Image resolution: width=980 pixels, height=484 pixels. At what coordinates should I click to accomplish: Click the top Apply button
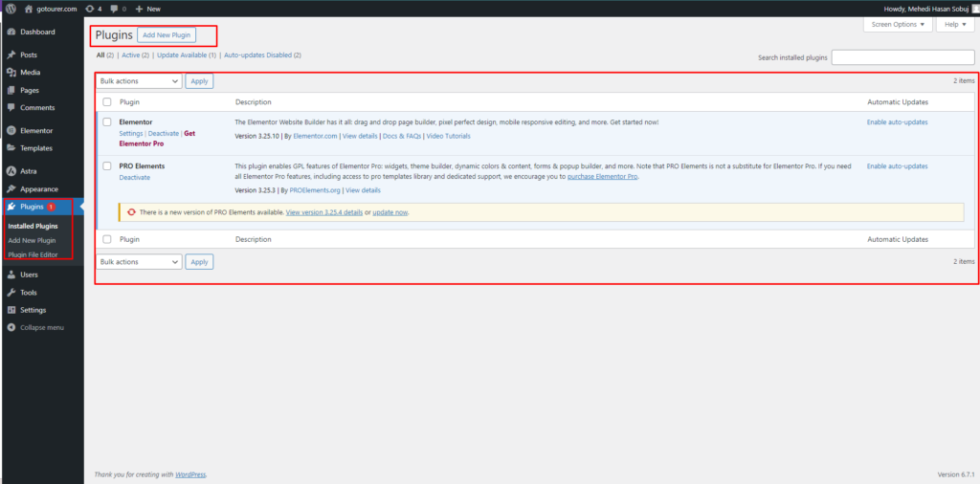[x=199, y=81]
